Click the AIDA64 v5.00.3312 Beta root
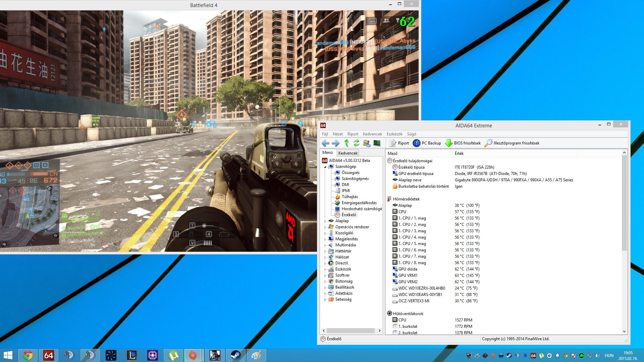This screenshot has width=644, height=362. (349, 161)
